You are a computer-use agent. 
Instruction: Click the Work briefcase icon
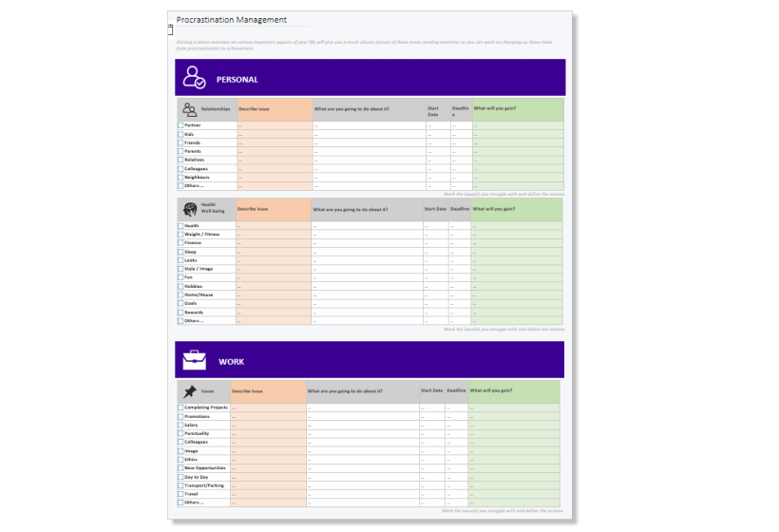tap(194, 360)
